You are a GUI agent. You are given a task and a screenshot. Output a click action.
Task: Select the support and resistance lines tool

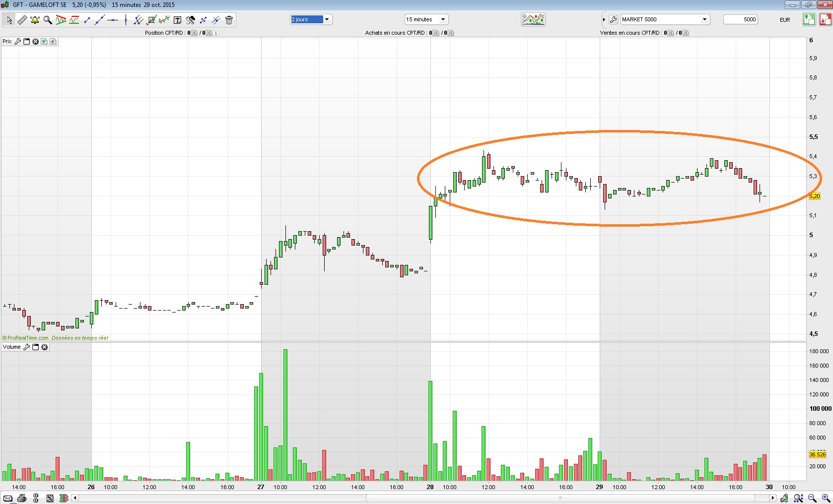[74, 20]
